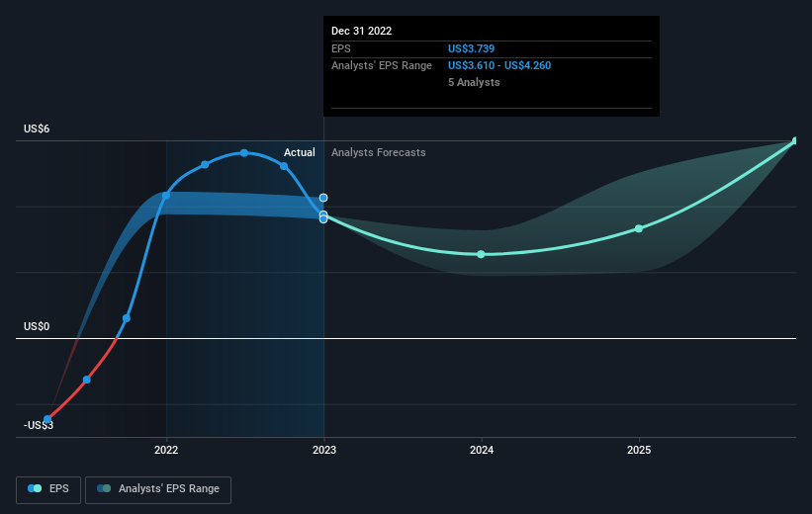Click the final forecast data point at US$6
The width and height of the screenshot is (812, 514).
795,140
